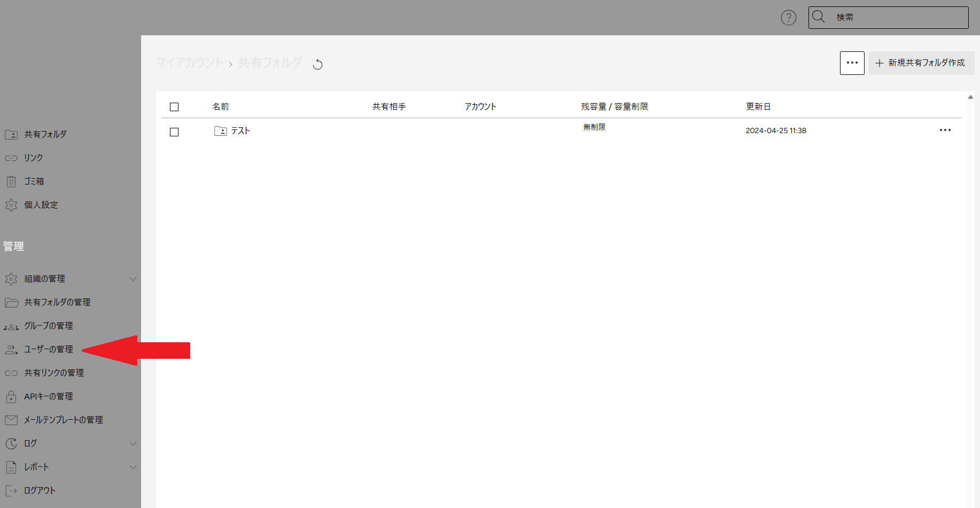Image resolution: width=980 pixels, height=508 pixels.
Task: Click the 組織の管理 gear icon
Action: [x=11, y=279]
